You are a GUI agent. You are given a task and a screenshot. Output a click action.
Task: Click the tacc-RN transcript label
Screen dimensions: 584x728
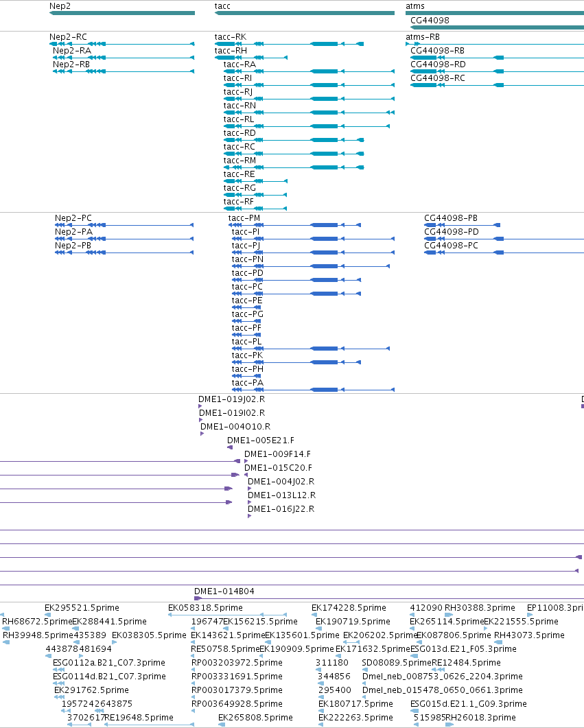(240, 106)
